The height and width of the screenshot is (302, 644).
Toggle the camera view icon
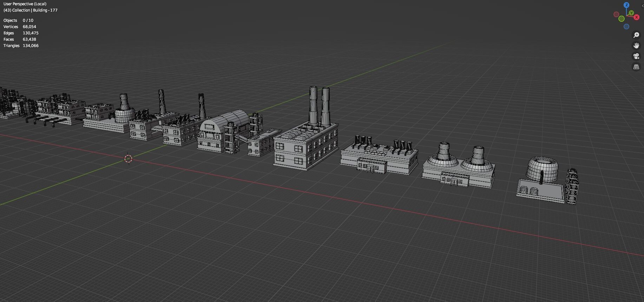(636, 56)
